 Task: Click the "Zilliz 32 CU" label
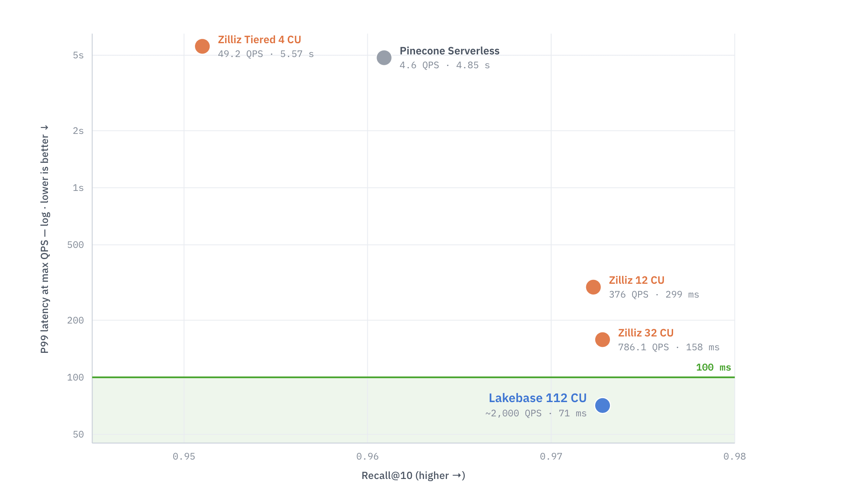click(x=646, y=333)
